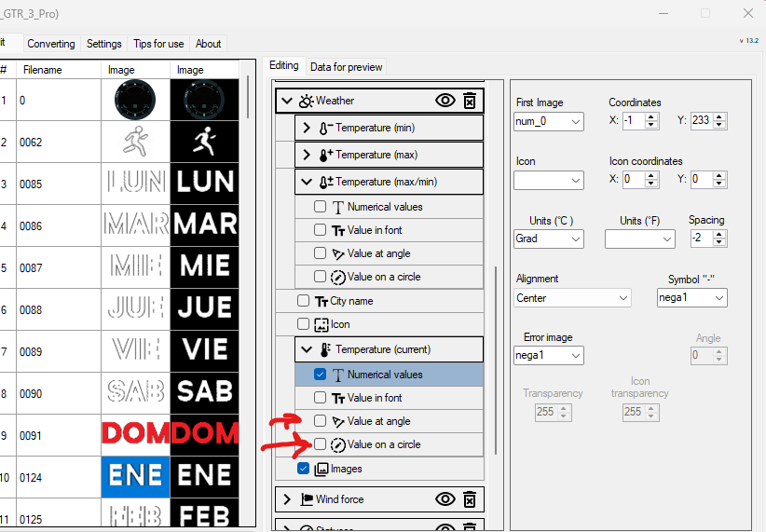This screenshot has height=532, width=766.
Task: Click the Images stack icon
Action: pyautogui.click(x=321, y=469)
